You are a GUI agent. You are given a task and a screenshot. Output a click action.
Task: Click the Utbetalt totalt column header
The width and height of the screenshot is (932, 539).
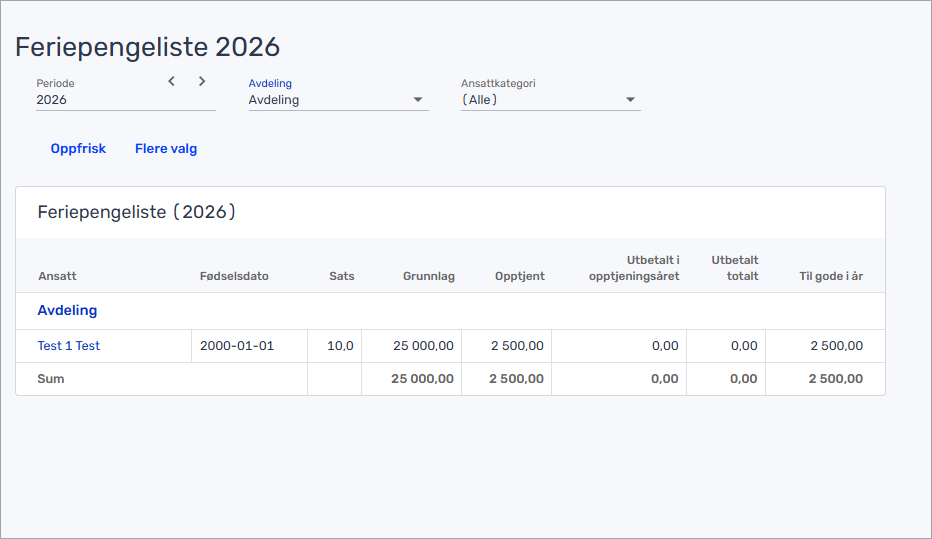pos(734,268)
